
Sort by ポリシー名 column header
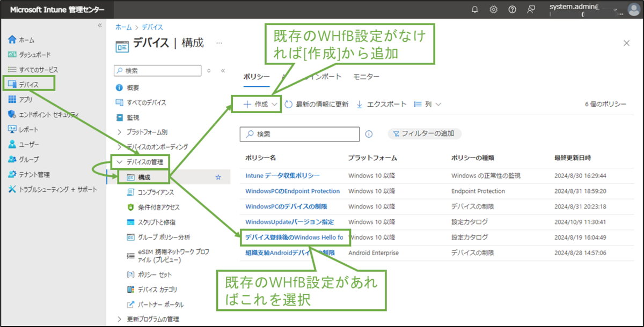tap(260, 158)
